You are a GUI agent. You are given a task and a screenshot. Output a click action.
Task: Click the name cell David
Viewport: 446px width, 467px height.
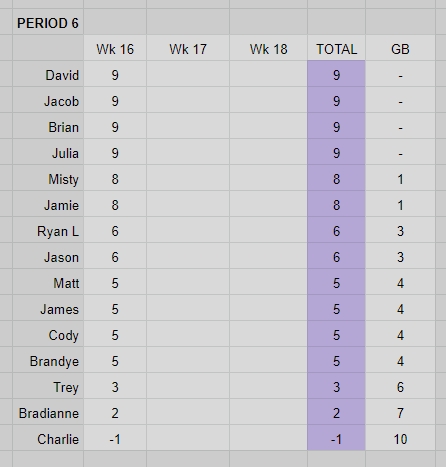coord(48,74)
